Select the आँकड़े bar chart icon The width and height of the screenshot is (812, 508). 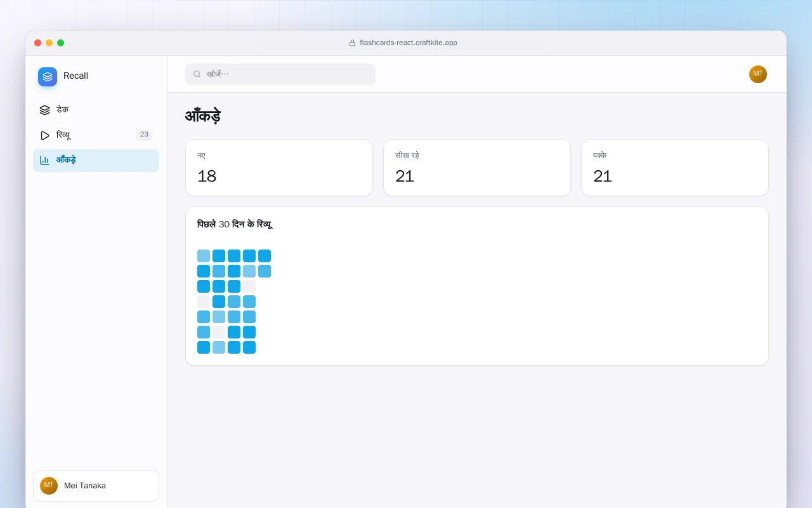point(44,161)
